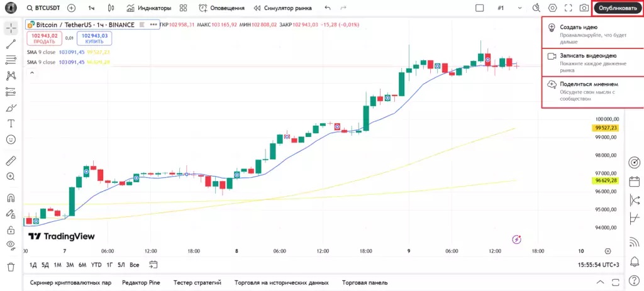
Task: Open the Help center question icon
Action: (x=634, y=281)
